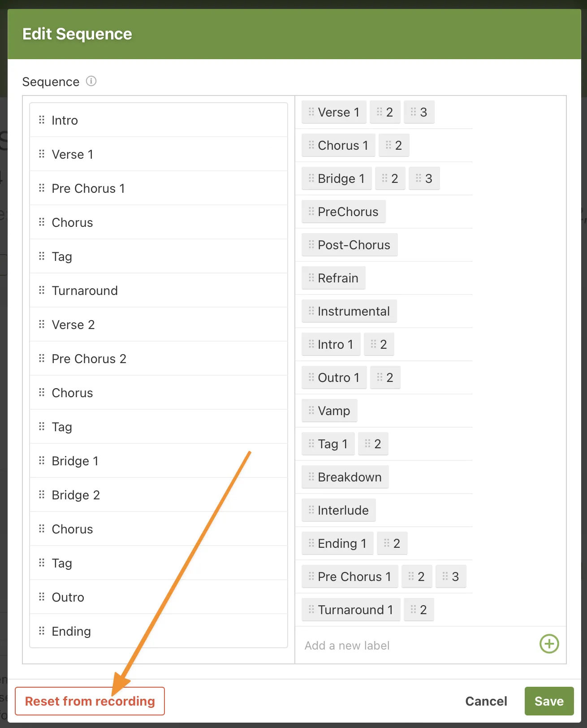Click the drag handle beside Pre Chorus 2
The width and height of the screenshot is (587, 728).
tap(42, 358)
